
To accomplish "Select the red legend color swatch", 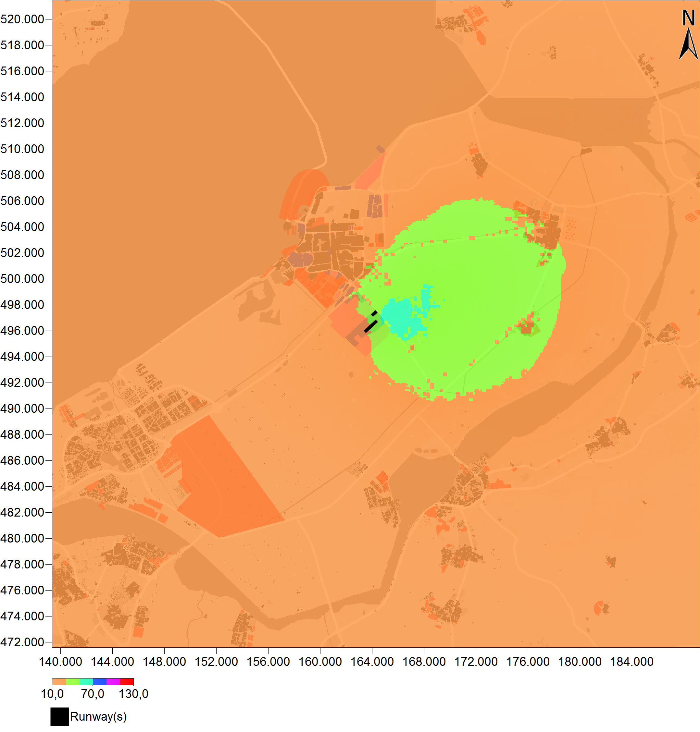I will pos(127,682).
